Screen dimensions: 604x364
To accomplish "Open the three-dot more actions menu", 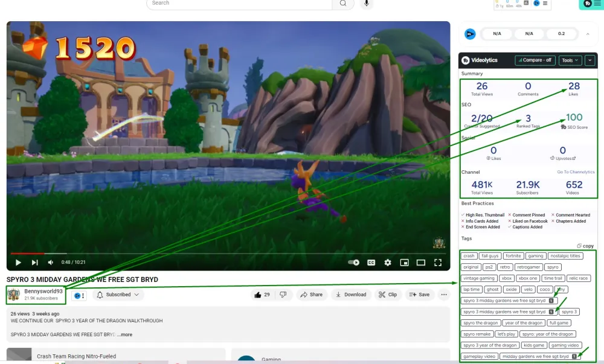I will (444, 295).
